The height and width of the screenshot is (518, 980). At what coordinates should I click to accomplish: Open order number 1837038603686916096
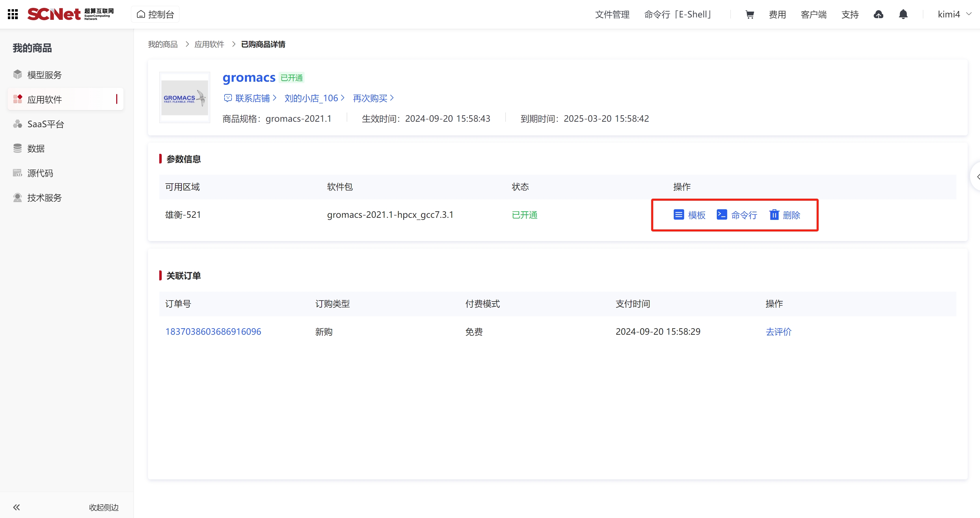[213, 332]
